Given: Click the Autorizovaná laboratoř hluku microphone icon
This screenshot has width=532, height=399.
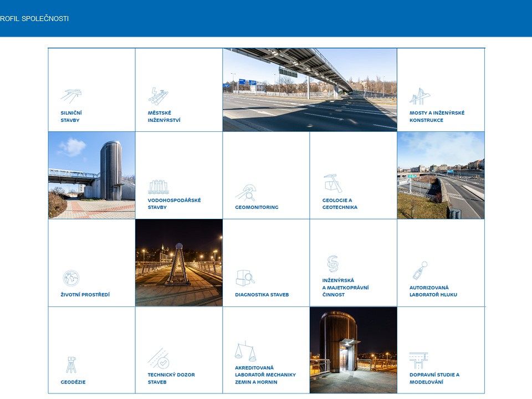Looking at the screenshot, I should [x=420, y=270].
